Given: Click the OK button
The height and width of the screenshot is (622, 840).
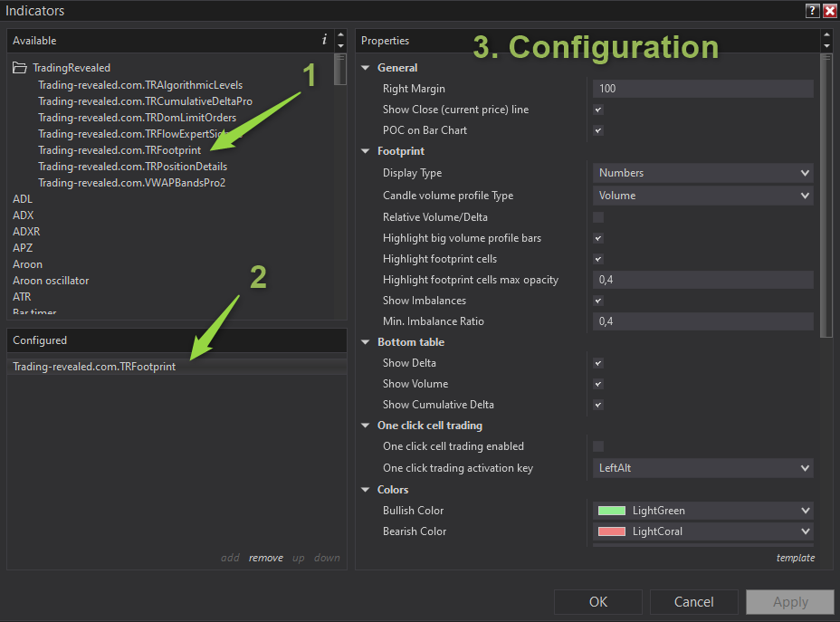Looking at the screenshot, I should click(597, 602).
